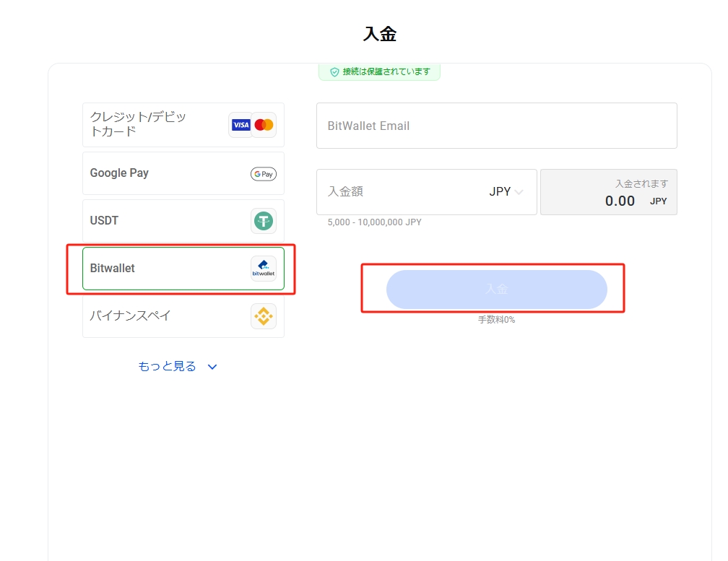The height and width of the screenshot is (561, 728).
Task: Click the GPay logo icon
Action: pyautogui.click(x=264, y=174)
